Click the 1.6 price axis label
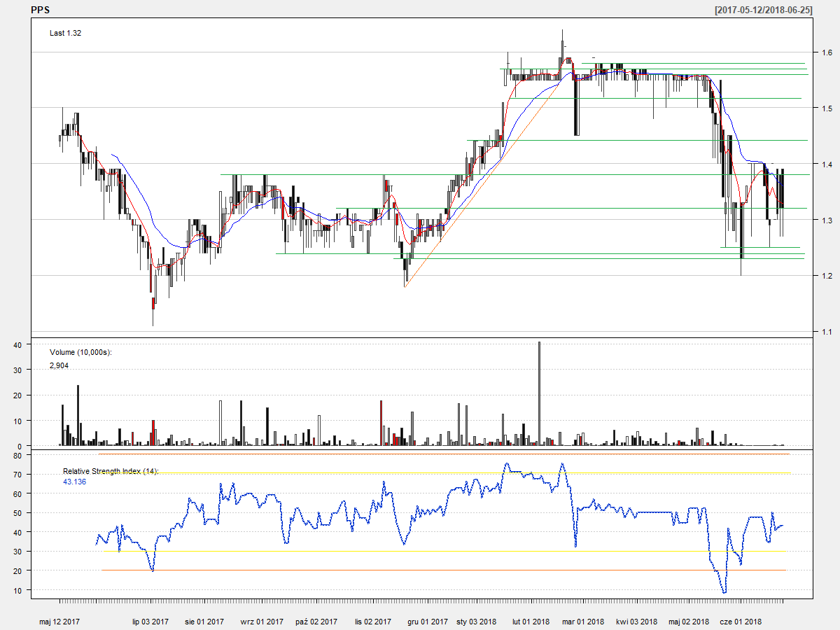This screenshot has height=630, width=840. pos(827,52)
